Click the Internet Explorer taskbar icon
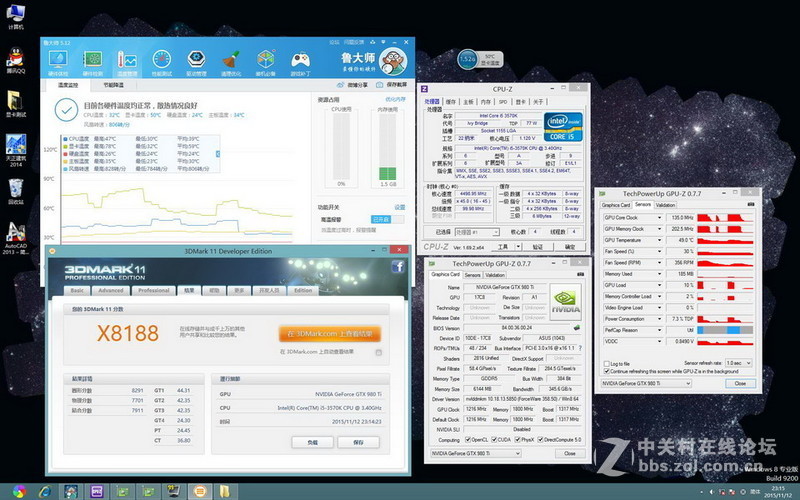 click(x=45, y=491)
